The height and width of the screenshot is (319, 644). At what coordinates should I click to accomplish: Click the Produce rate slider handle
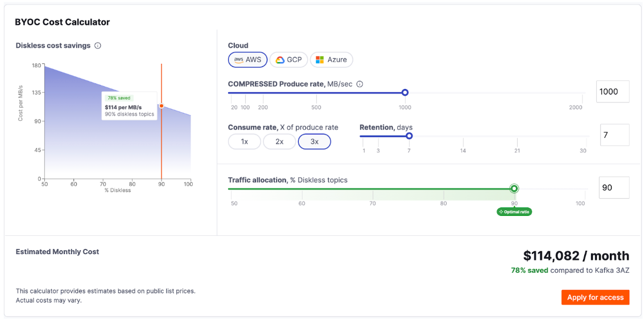tap(405, 92)
